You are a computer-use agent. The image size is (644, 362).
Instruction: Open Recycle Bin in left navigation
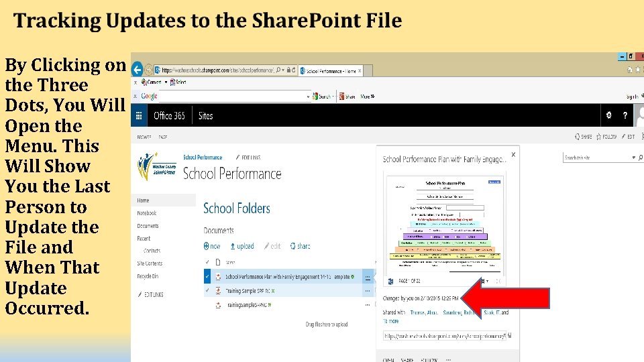coord(148,276)
